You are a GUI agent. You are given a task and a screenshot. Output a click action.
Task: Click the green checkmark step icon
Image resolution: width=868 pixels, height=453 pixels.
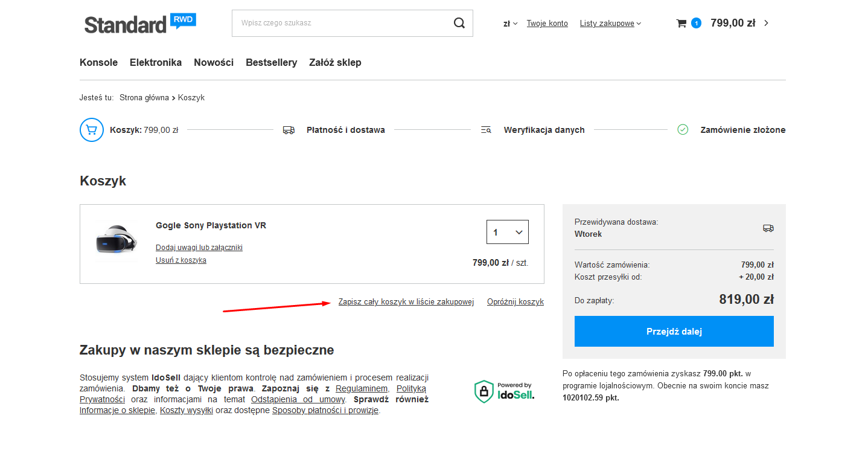tap(683, 129)
